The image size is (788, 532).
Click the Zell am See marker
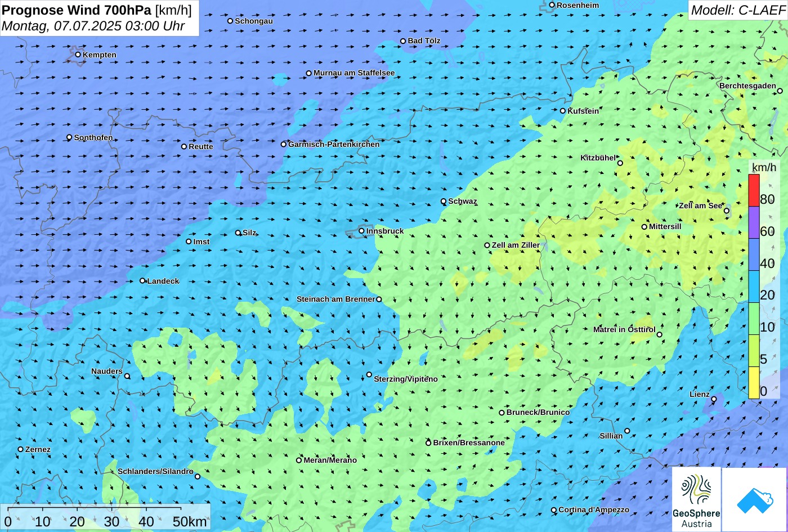(x=726, y=211)
